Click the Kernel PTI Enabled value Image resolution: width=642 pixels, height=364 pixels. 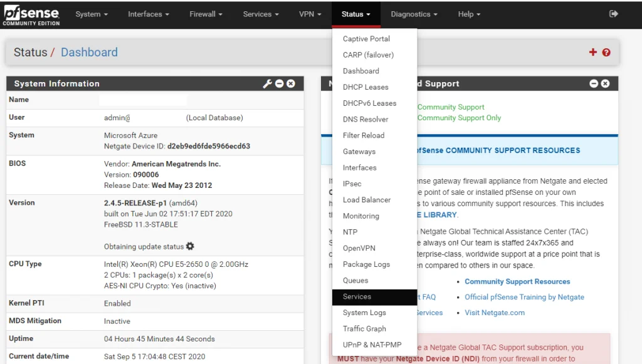117,303
